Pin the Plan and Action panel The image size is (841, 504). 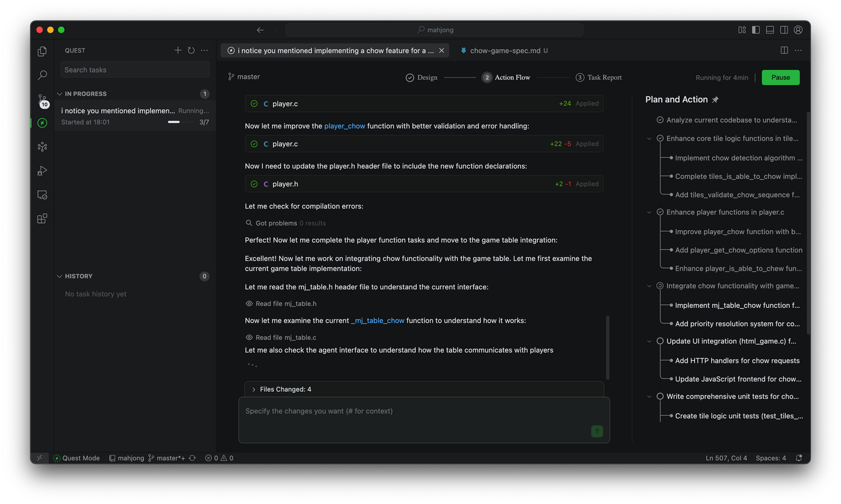point(715,100)
